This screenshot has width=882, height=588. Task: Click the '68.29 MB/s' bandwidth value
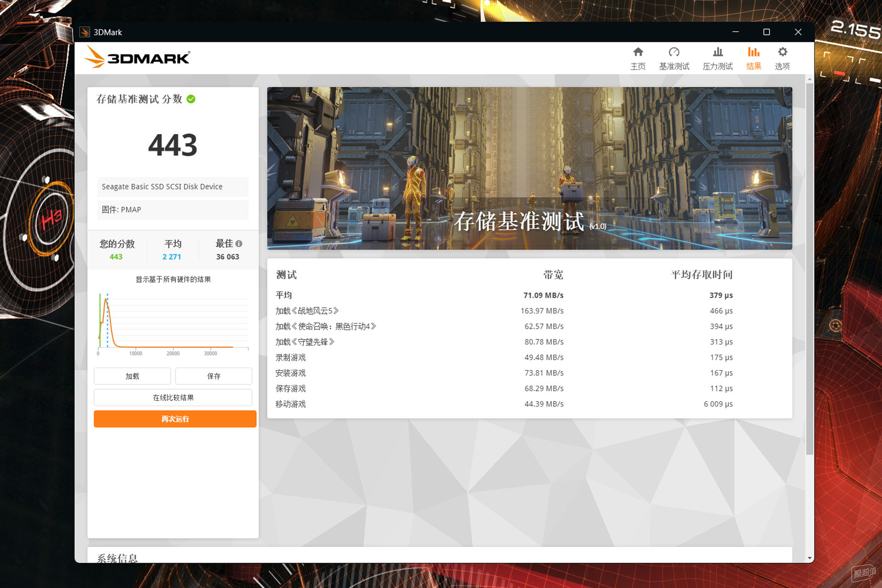pyautogui.click(x=544, y=389)
